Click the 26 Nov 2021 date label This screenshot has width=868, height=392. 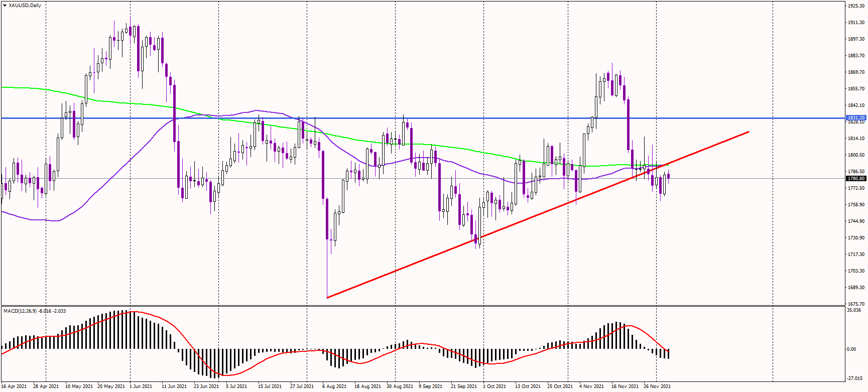657,386
